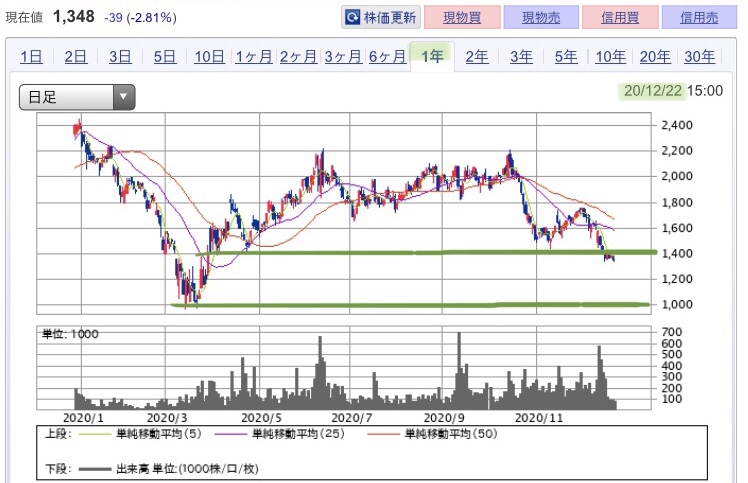Show the 5年 chart range
This screenshot has width=748, height=483.
[566, 57]
